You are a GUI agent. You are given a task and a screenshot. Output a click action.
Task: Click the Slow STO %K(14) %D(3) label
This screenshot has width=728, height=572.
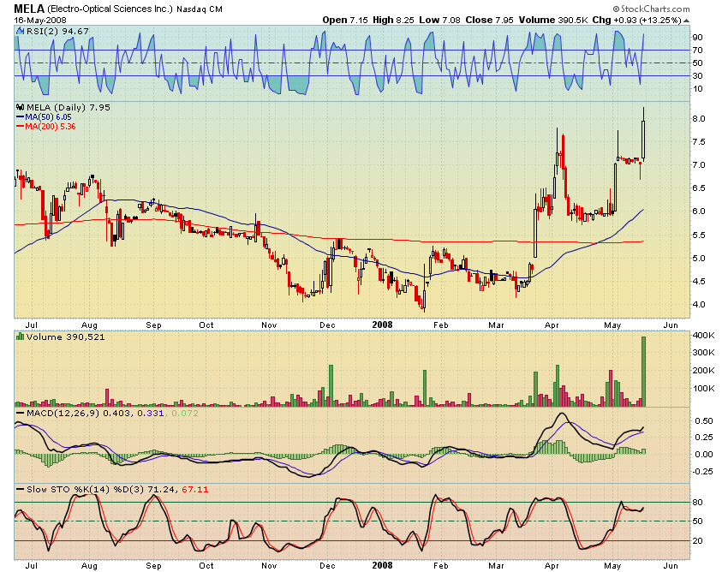pos(86,489)
